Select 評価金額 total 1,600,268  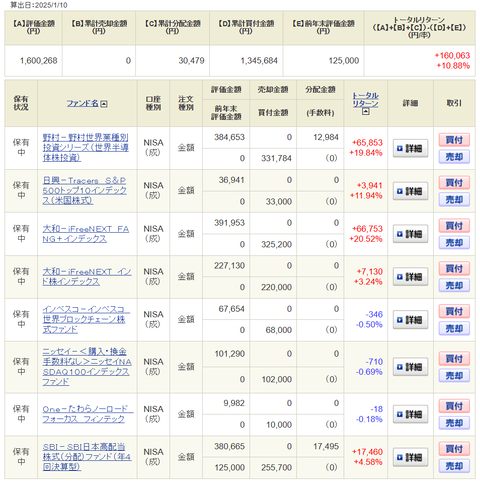pyautogui.click(x=39, y=61)
